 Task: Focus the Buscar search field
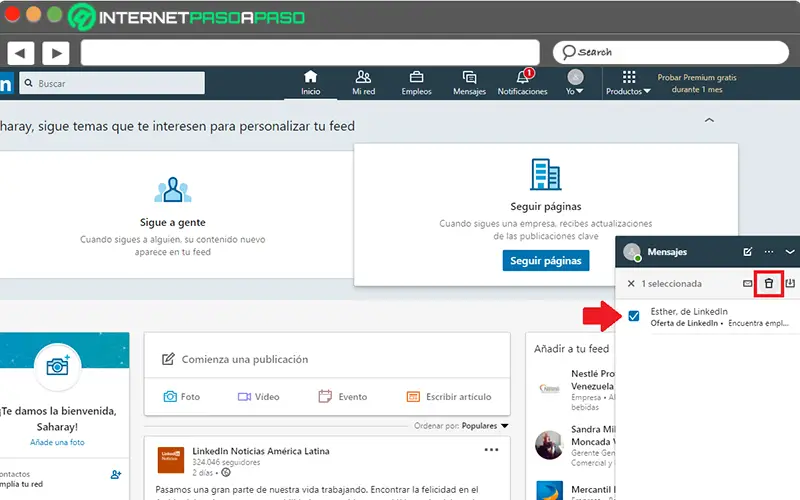(112, 83)
